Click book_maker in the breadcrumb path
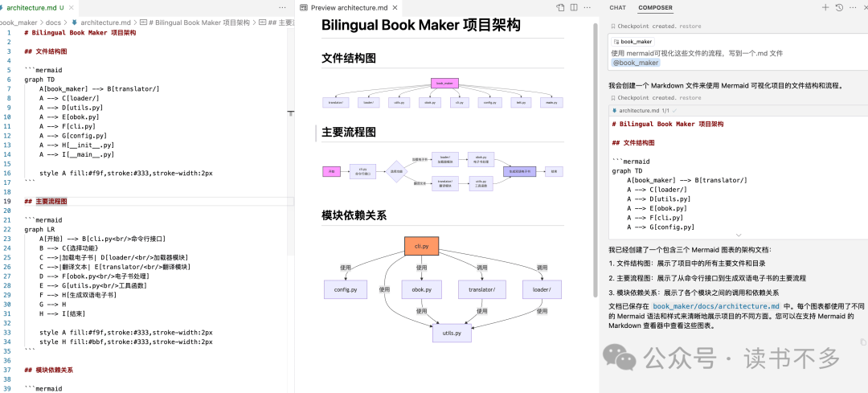This screenshot has width=868, height=393. [18, 23]
